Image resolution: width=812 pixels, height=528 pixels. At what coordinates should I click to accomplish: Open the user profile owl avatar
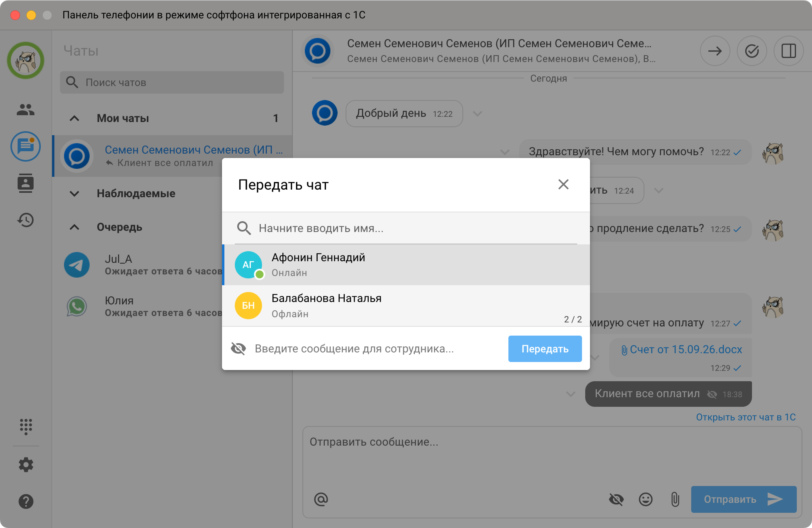click(26, 60)
